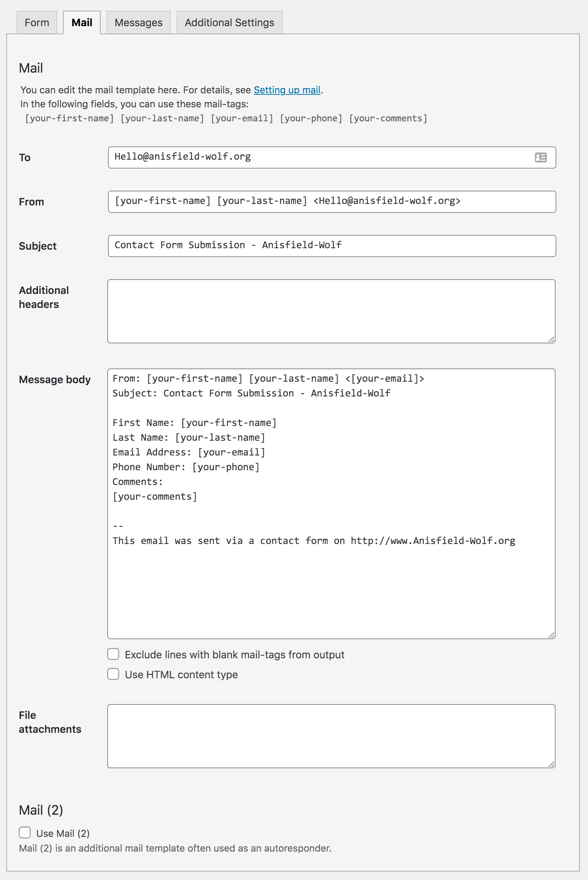
Task: Click the 'Email Address: [your-email]' line
Action: pyautogui.click(x=189, y=453)
